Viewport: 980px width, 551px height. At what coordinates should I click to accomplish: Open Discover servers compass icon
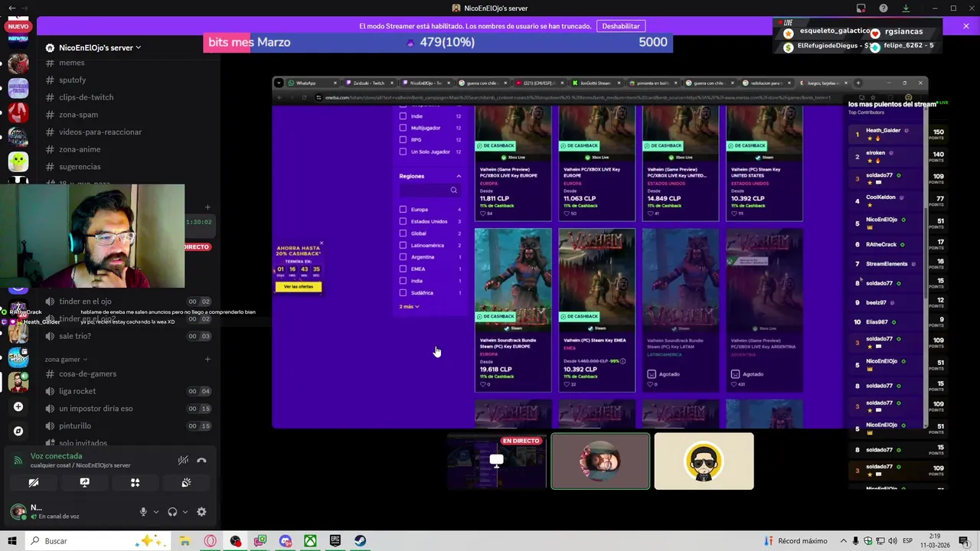point(18,431)
